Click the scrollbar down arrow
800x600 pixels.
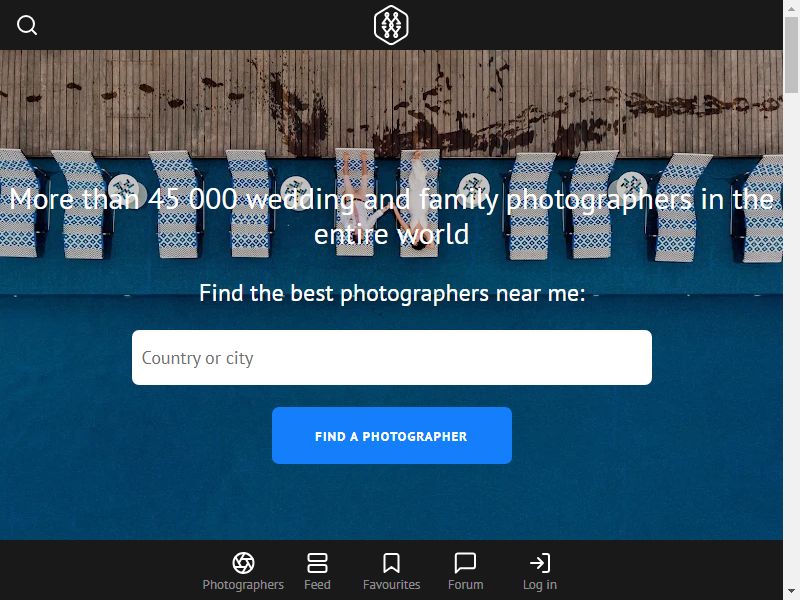(791, 592)
